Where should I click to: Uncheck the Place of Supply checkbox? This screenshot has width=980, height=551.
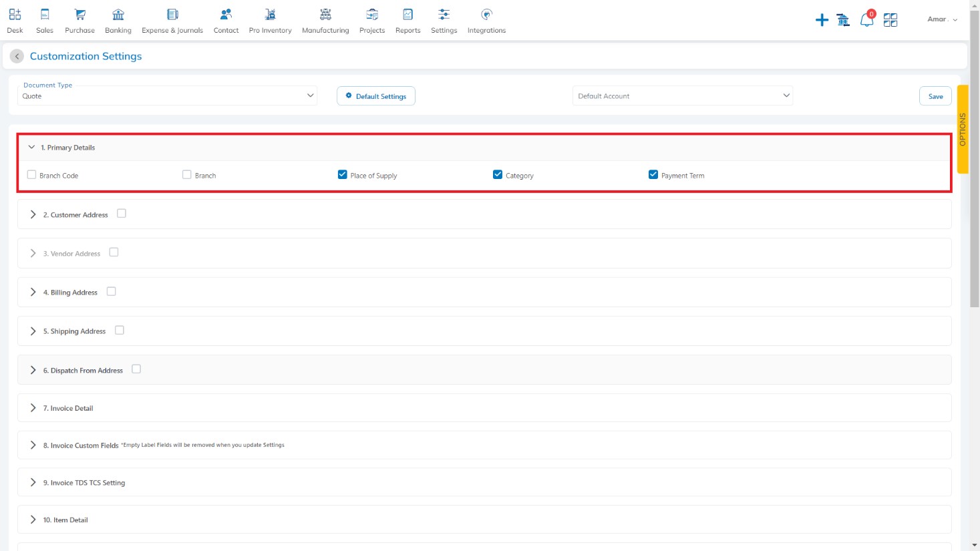(x=343, y=174)
